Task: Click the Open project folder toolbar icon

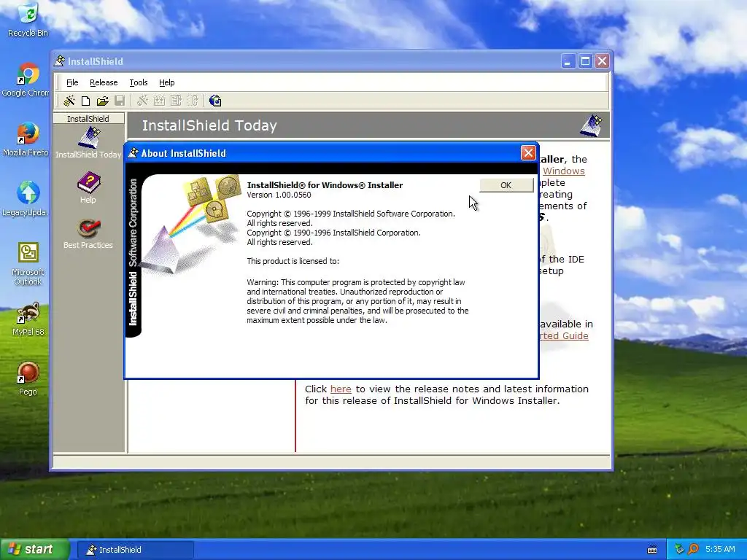Action: click(102, 101)
